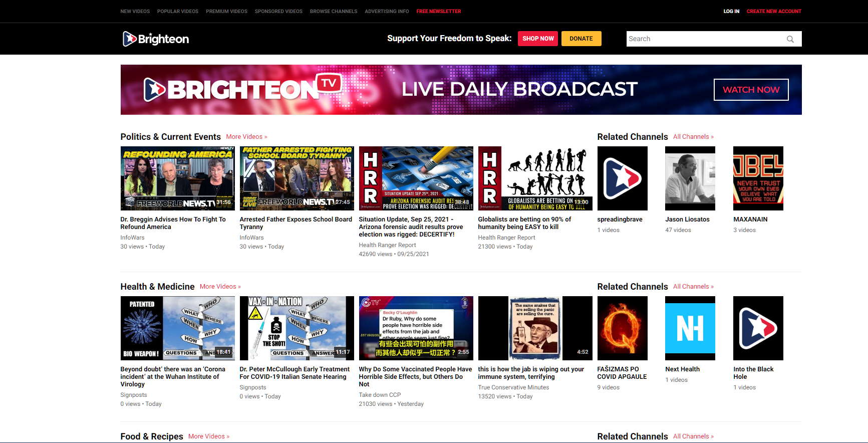Click Health Ranger Report under Globalists video
The width and height of the screenshot is (868, 443).
click(x=506, y=238)
